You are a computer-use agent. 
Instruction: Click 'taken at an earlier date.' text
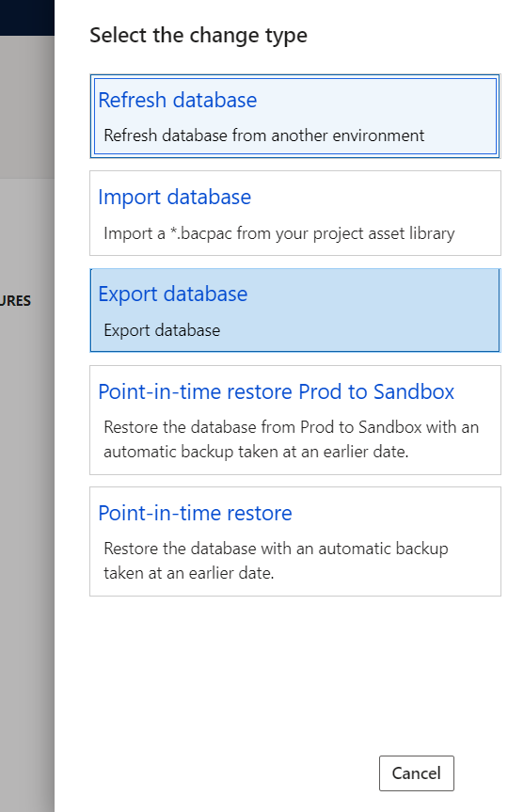(189, 573)
